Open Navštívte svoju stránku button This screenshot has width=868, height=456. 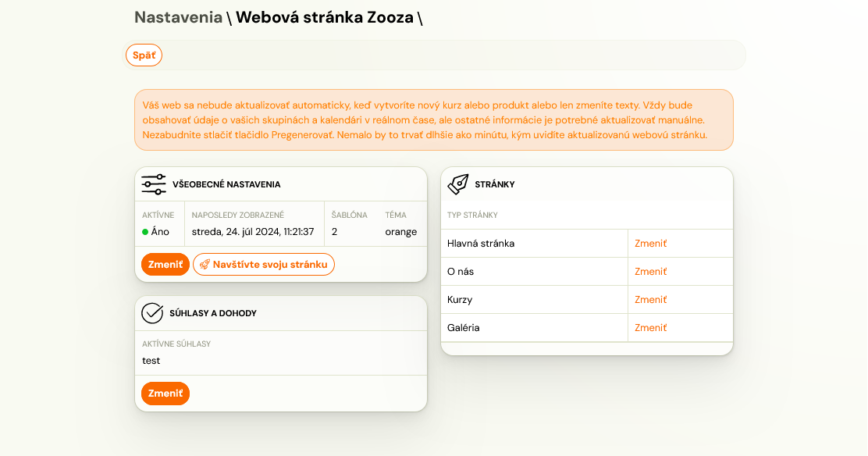tap(264, 264)
